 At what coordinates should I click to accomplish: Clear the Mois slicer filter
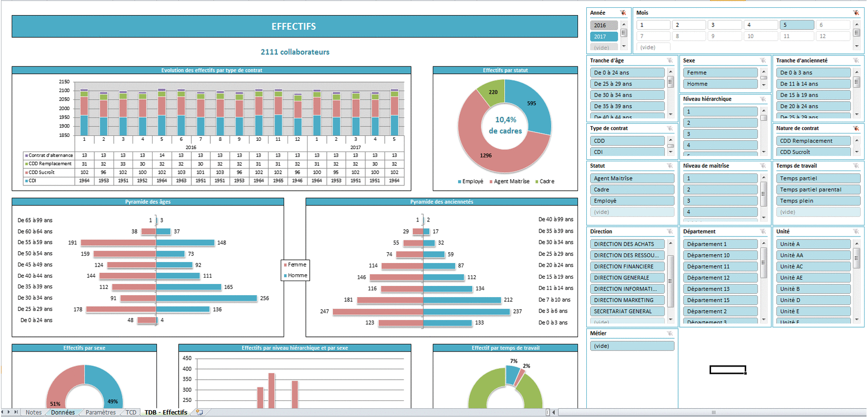[856, 13]
